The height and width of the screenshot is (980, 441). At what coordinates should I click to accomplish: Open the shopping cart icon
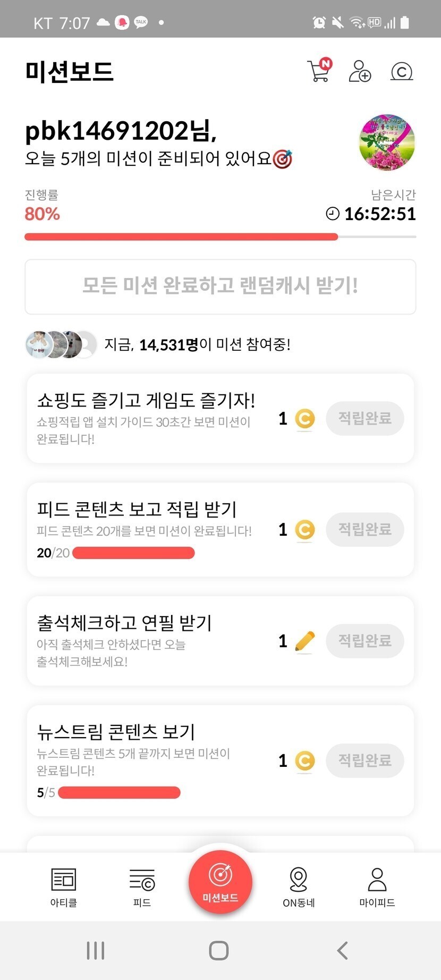pos(319,71)
